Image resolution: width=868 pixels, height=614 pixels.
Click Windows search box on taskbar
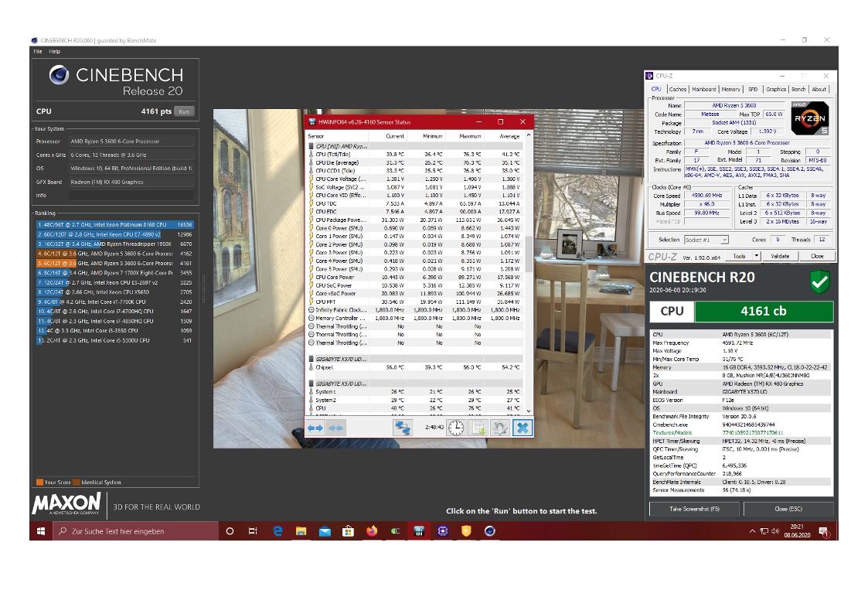tap(135, 531)
